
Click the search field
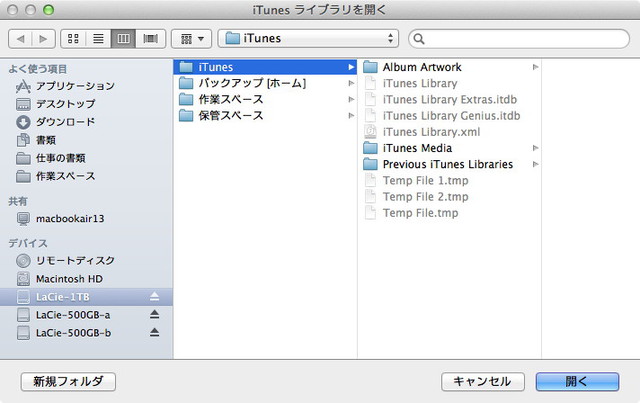tap(520, 39)
